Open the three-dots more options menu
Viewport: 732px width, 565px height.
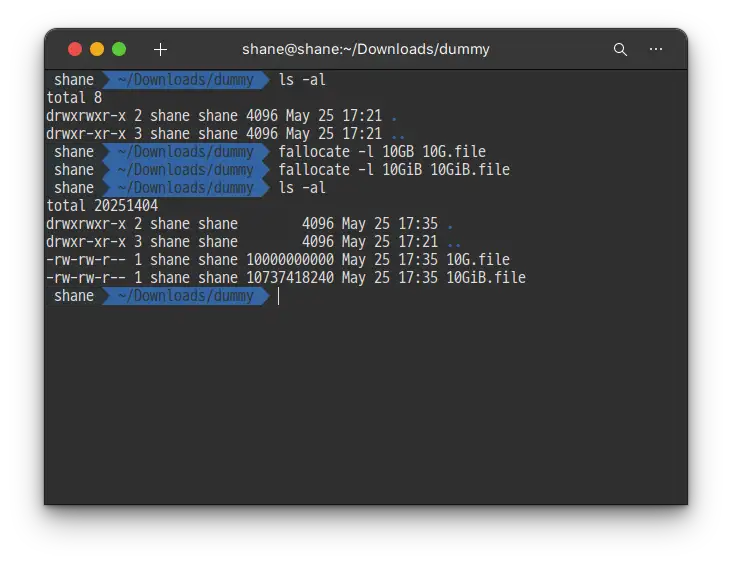coord(656,49)
